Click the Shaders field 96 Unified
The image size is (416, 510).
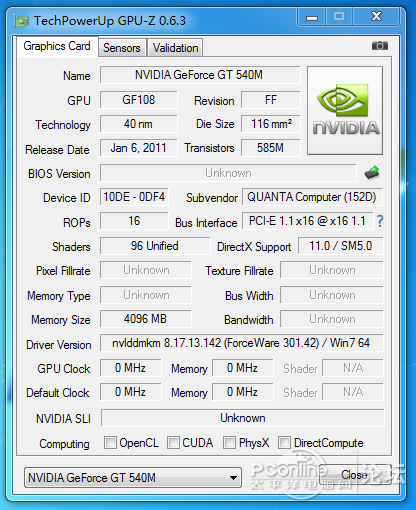tap(155, 246)
